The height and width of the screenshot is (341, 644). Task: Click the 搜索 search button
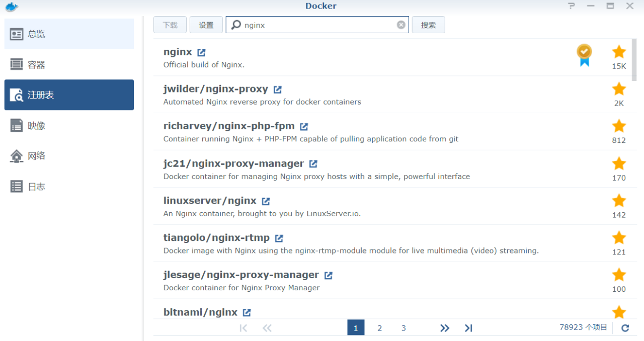pos(429,25)
